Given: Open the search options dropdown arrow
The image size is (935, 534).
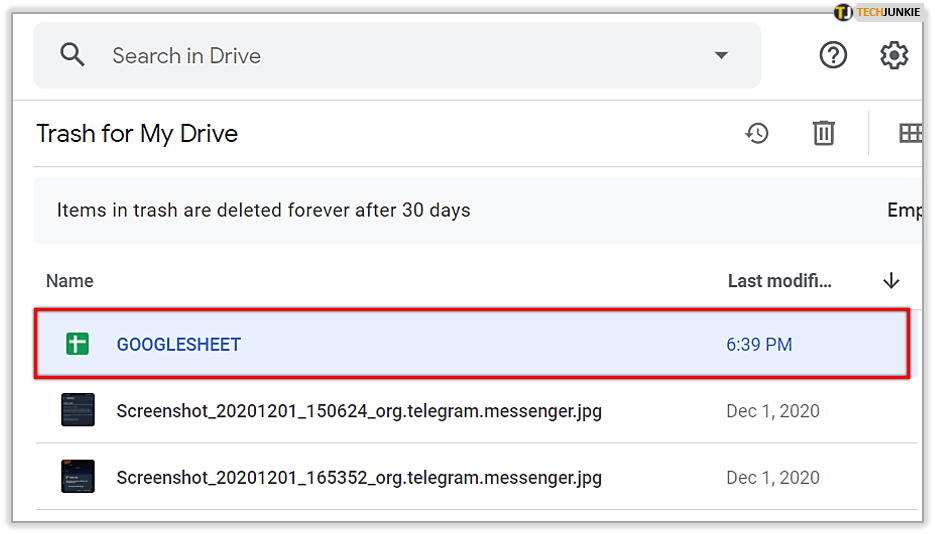Looking at the screenshot, I should point(721,56).
